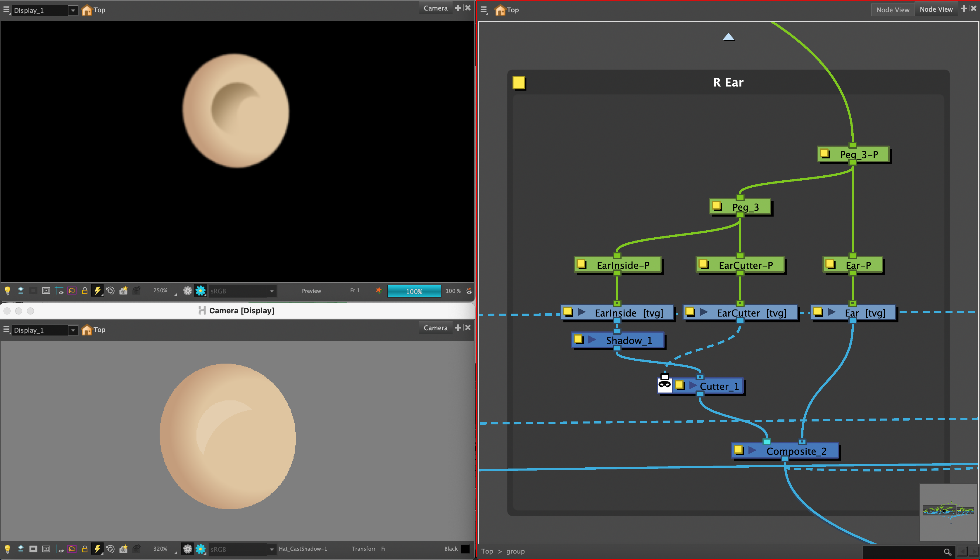The image size is (980, 560).
Task: Click the 100% render progress bar
Action: point(414,291)
